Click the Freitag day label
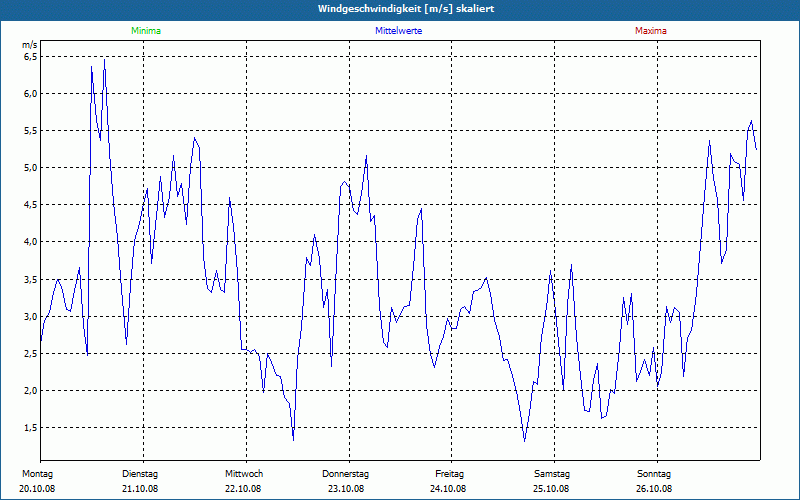 click(x=449, y=474)
